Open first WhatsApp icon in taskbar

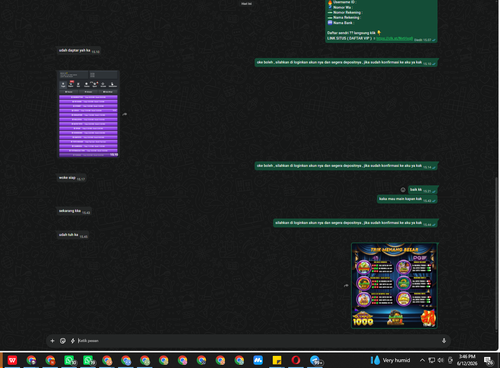click(x=69, y=360)
